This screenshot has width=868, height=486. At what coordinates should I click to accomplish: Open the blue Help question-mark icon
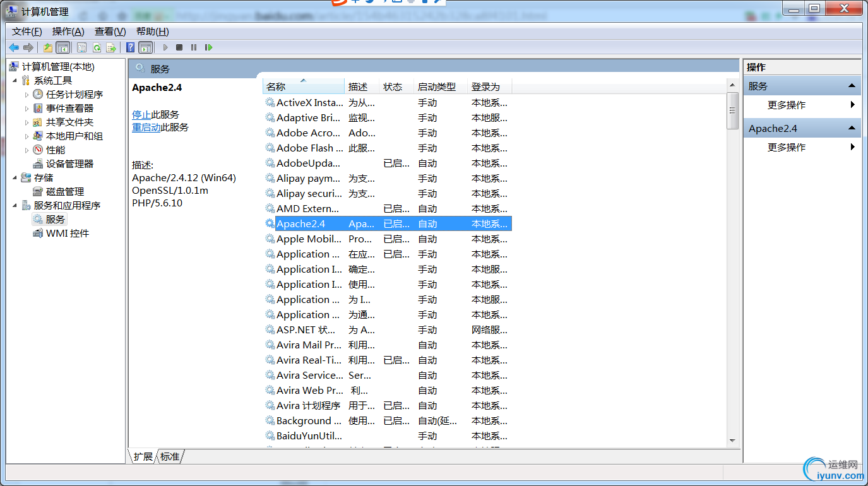[131, 47]
